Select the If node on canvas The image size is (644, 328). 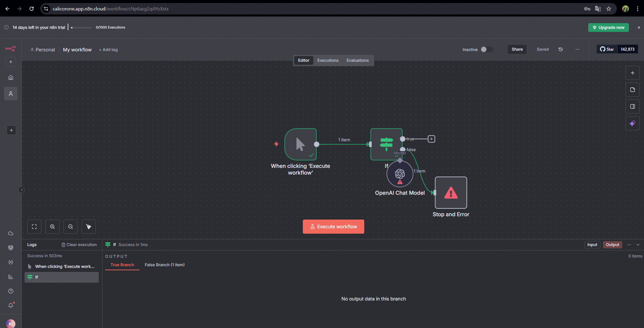[x=386, y=144]
